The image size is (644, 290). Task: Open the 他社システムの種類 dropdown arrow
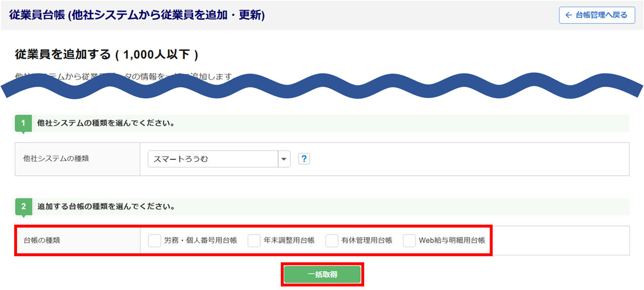284,159
